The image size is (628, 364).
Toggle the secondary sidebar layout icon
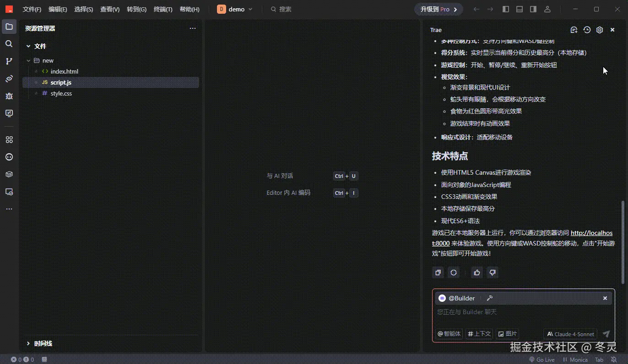click(533, 9)
